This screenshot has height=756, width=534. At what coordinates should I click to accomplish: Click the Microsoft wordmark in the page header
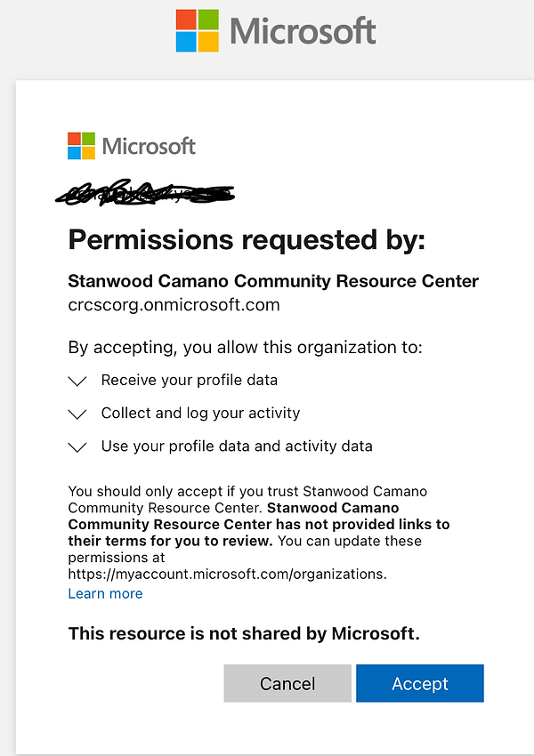tap(301, 29)
